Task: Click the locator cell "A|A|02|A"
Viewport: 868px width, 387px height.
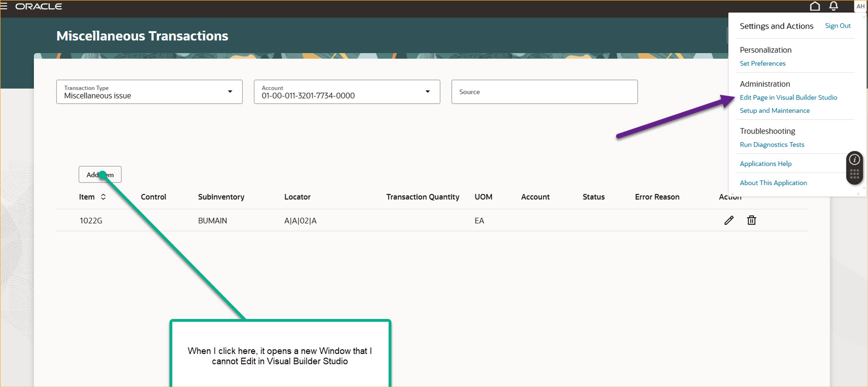Action: coord(300,221)
